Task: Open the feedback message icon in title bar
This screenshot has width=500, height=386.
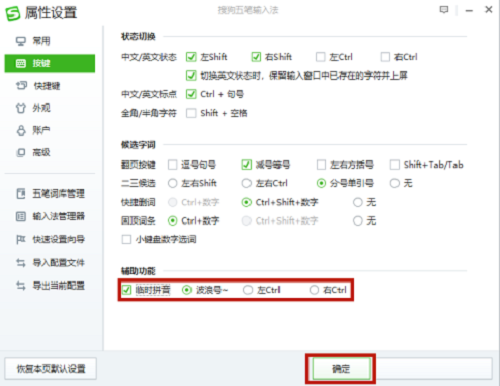Action: point(444,10)
